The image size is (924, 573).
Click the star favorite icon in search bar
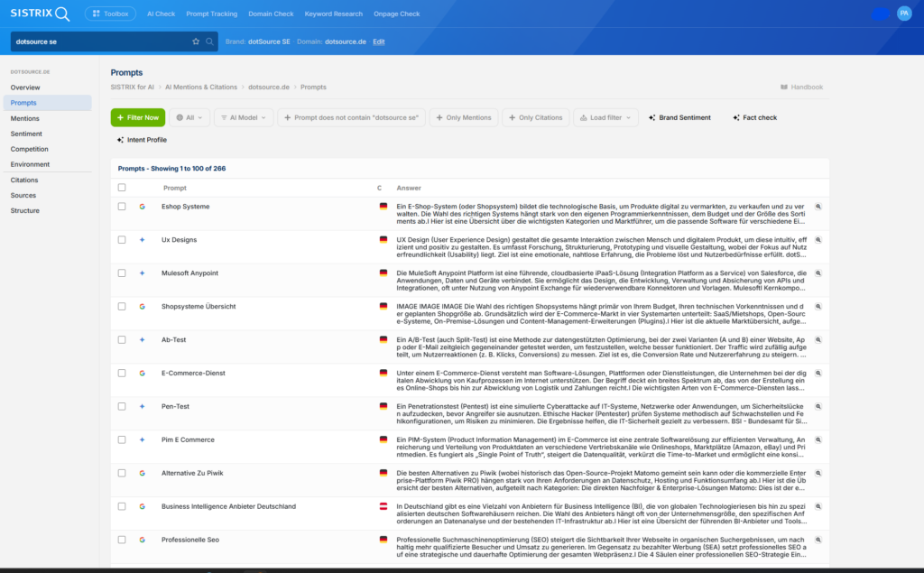(x=196, y=42)
